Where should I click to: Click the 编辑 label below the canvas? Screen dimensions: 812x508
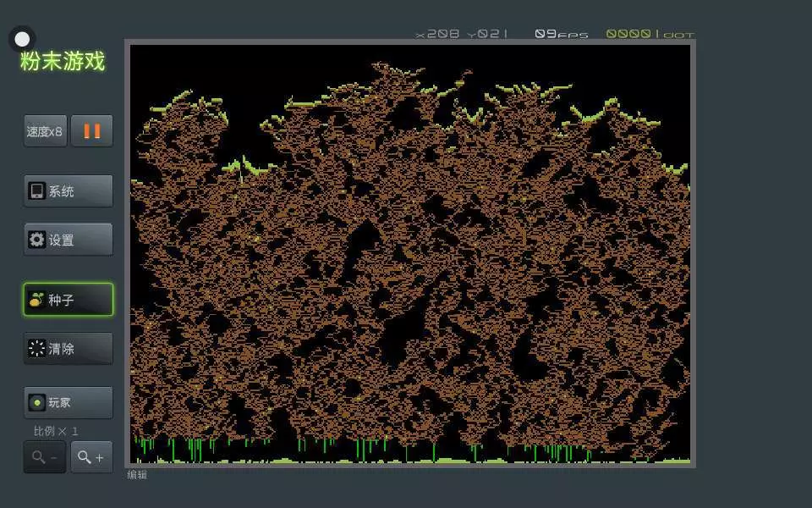[137, 475]
